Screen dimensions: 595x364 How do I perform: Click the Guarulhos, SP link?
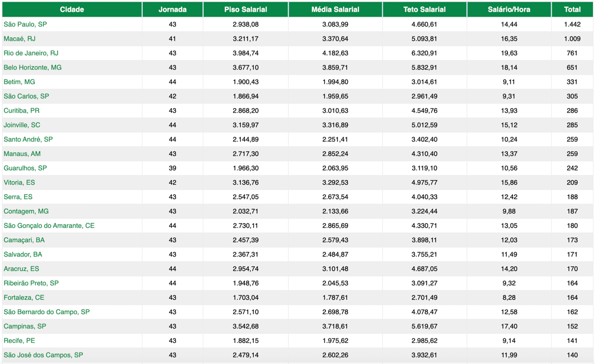click(25, 168)
